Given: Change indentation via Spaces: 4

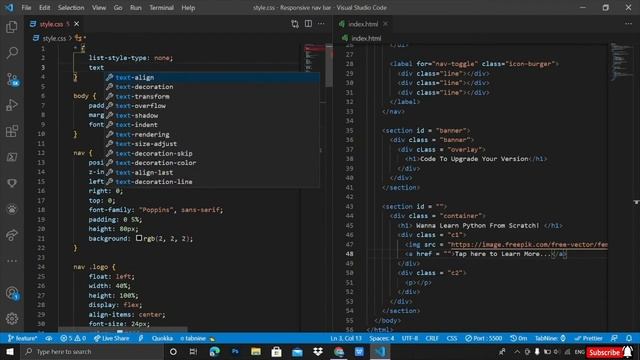Looking at the screenshot, I should [382, 338].
